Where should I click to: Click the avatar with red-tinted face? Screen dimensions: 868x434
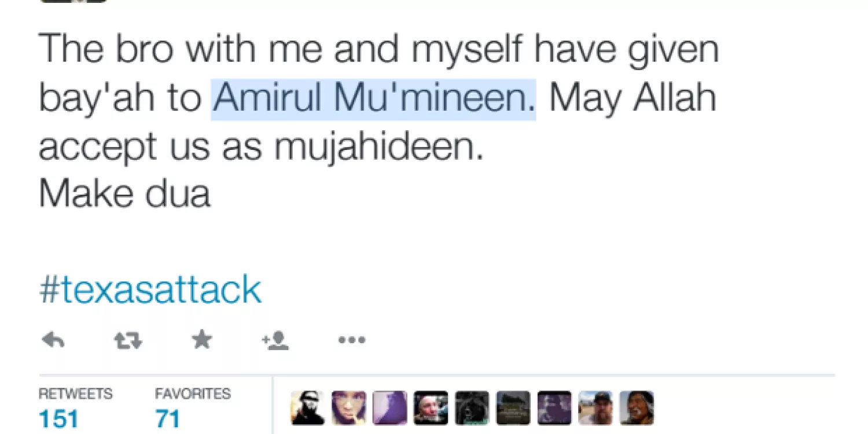click(x=431, y=408)
